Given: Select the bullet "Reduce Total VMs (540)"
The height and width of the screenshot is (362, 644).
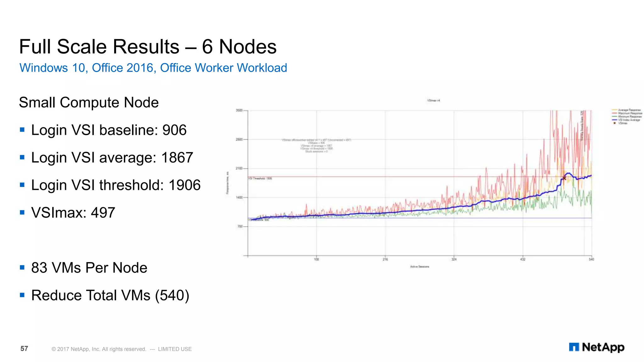Looking at the screenshot, I should point(110,295).
